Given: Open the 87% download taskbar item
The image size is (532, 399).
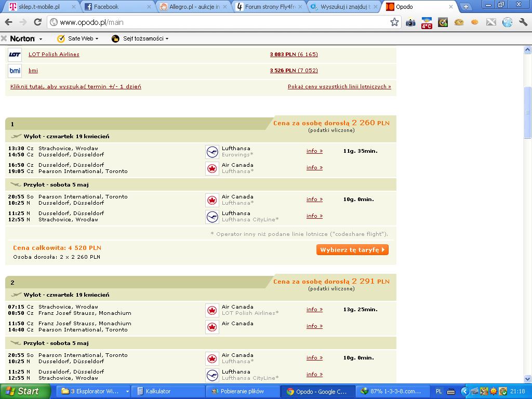Looking at the screenshot, I should 392,392.
